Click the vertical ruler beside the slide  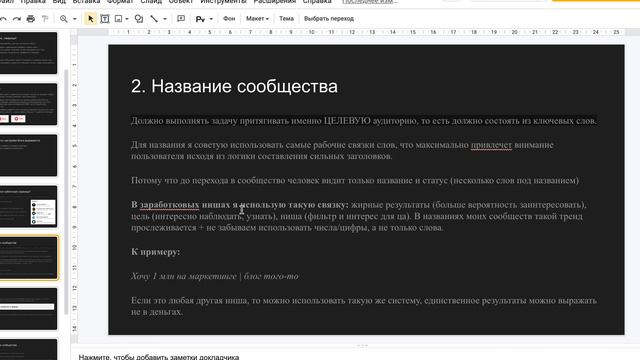(74, 190)
